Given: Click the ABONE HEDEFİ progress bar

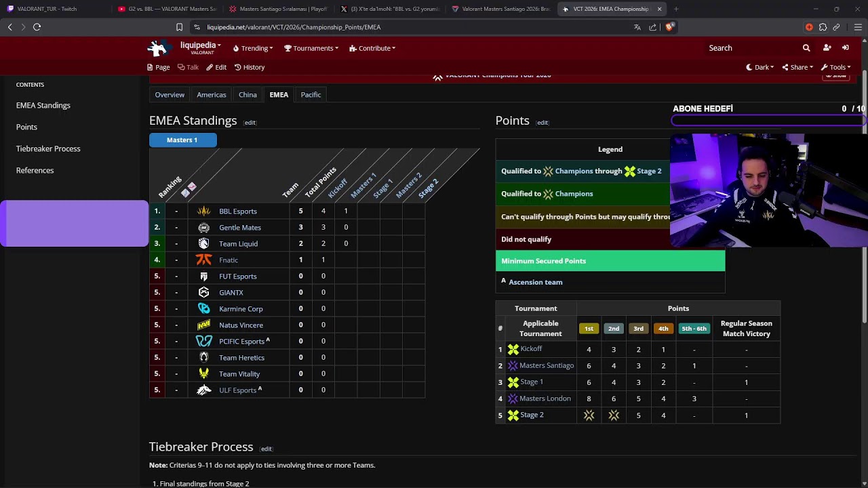Looking at the screenshot, I should (769, 120).
